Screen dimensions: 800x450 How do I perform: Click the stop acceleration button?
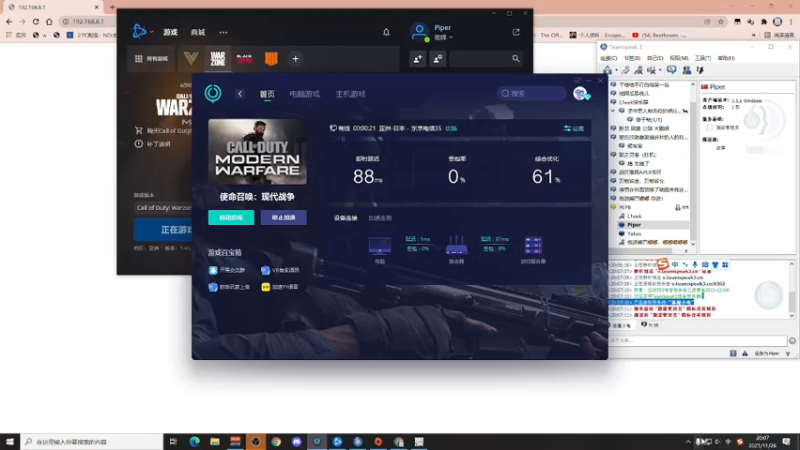(284, 217)
